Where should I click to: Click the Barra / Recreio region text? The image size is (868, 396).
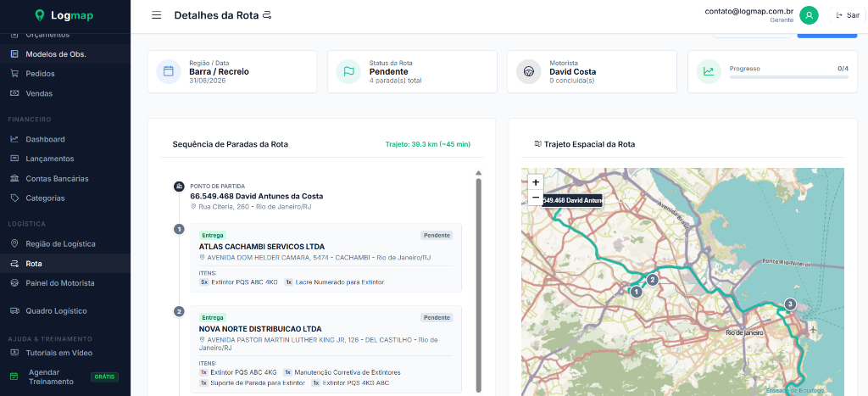pos(219,71)
